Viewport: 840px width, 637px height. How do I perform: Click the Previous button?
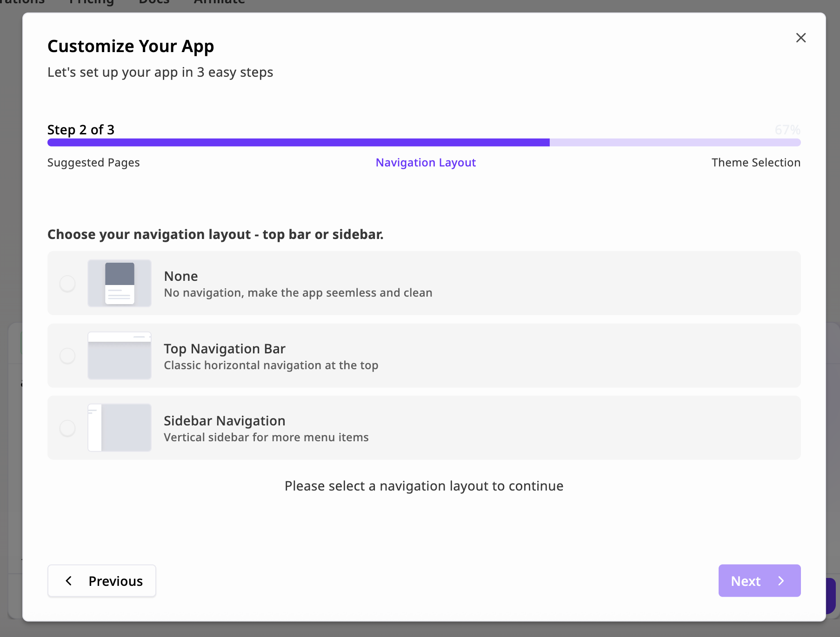(x=101, y=581)
